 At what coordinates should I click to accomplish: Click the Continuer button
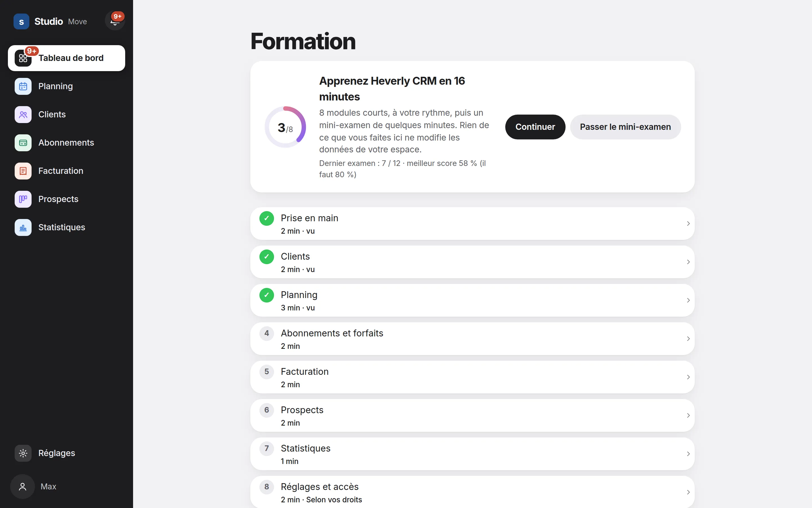(x=535, y=127)
